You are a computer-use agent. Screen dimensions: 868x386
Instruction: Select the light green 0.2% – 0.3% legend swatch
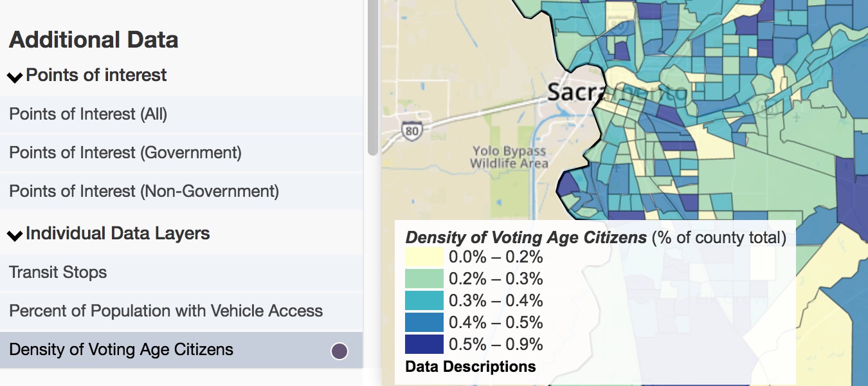click(422, 279)
